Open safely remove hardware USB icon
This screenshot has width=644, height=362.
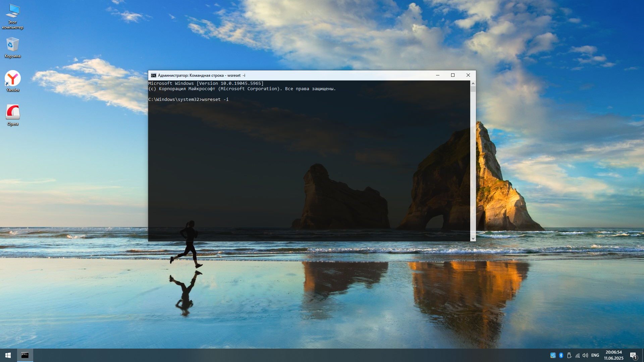[569, 355]
